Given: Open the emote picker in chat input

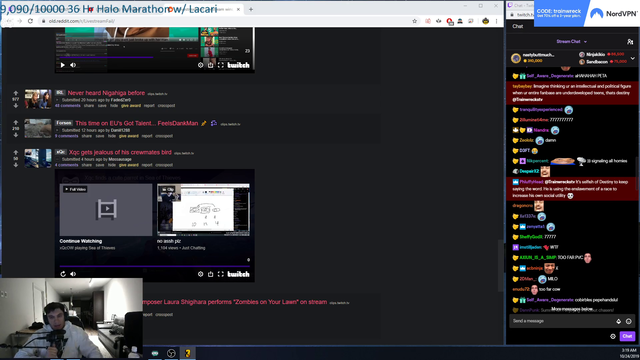Looking at the screenshot, I should (x=629, y=321).
